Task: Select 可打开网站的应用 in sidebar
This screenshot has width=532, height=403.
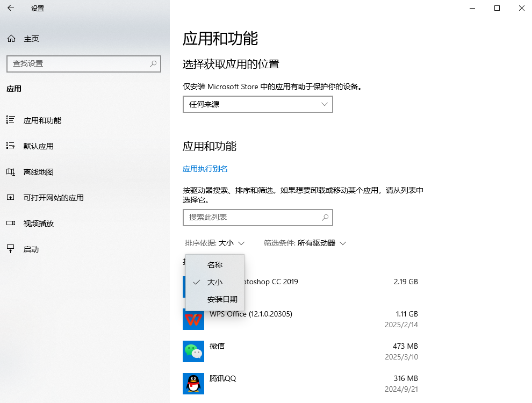Action: click(54, 198)
